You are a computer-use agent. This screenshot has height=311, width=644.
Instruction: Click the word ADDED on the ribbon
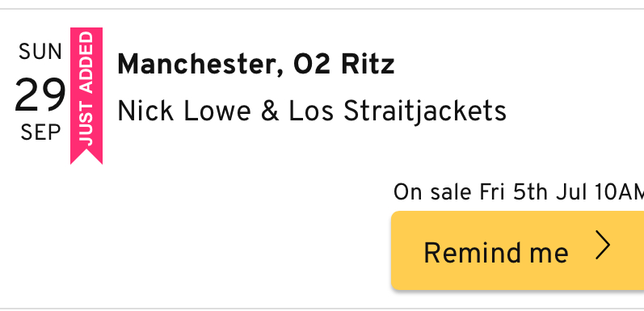pyautogui.click(x=86, y=61)
